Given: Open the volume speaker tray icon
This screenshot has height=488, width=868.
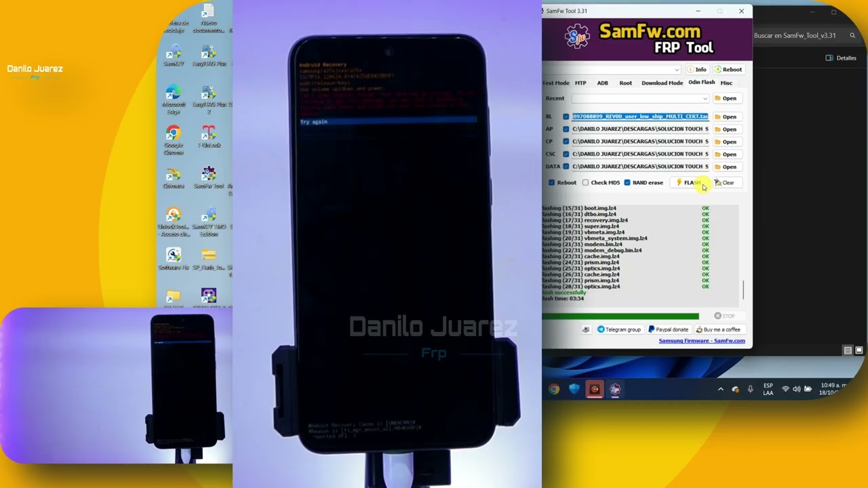Looking at the screenshot, I should click(797, 389).
